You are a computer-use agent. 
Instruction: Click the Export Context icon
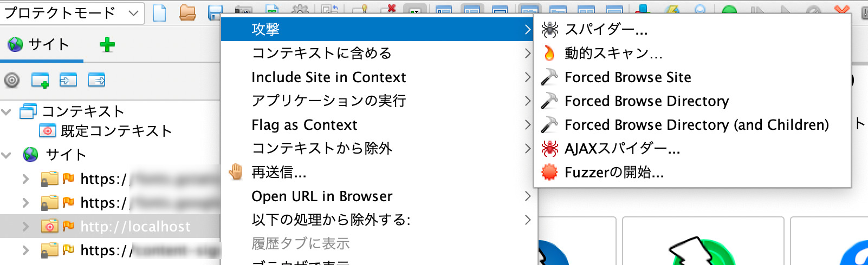coord(96,80)
